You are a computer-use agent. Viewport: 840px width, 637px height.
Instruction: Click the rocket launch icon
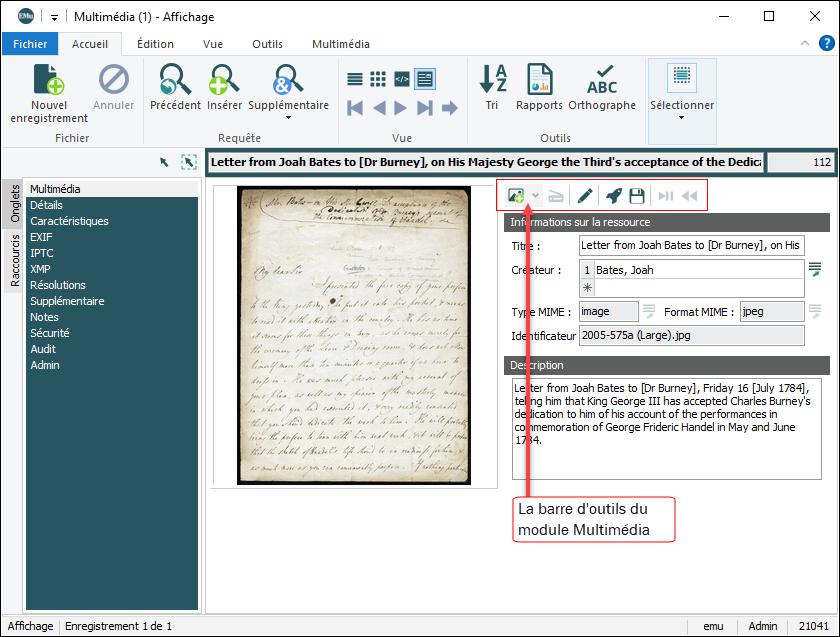pos(612,196)
